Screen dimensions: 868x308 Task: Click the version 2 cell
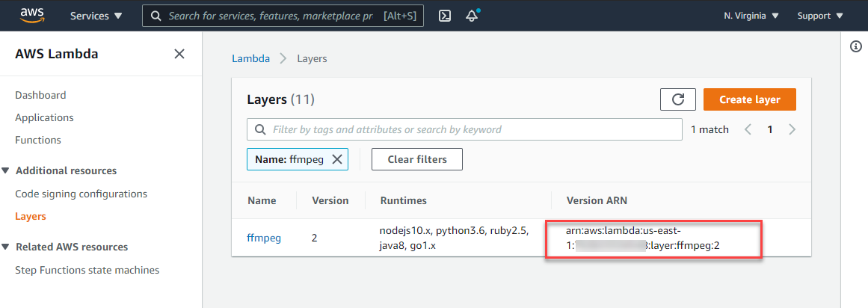(x=315, y=238)
